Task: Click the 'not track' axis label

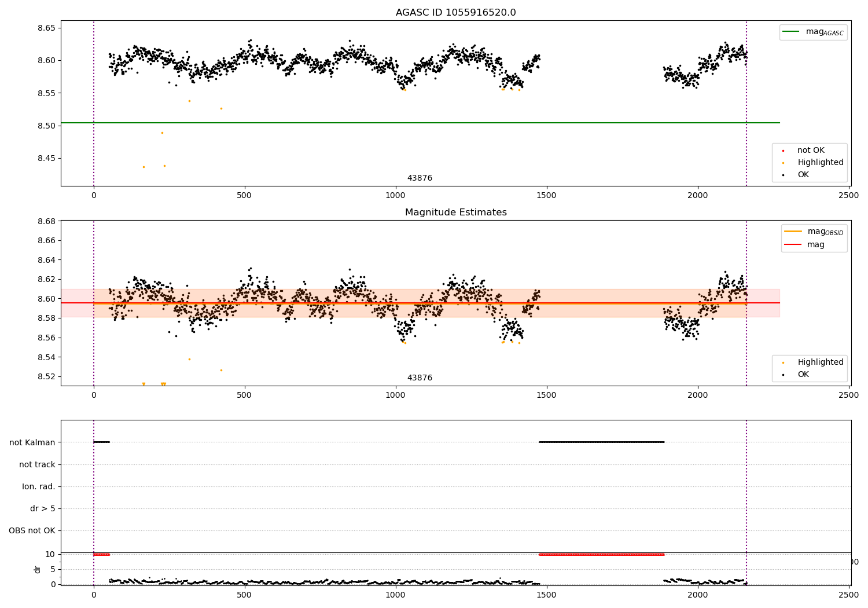Action: 37,464
